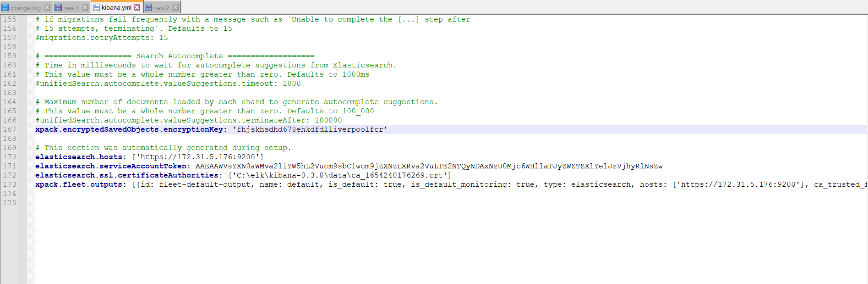Click the elasticsearch.ssl.certificateAuthorities key

pos(127,175)
